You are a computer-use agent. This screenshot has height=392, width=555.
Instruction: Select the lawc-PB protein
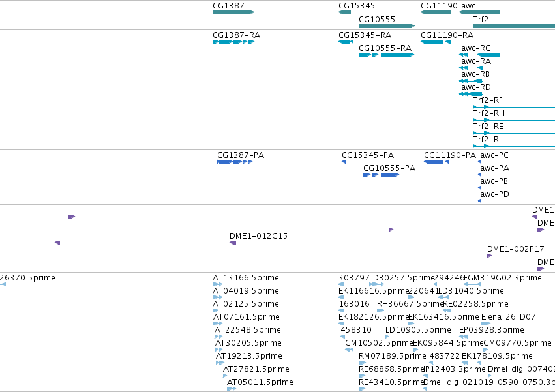click(x=479, y=188)
